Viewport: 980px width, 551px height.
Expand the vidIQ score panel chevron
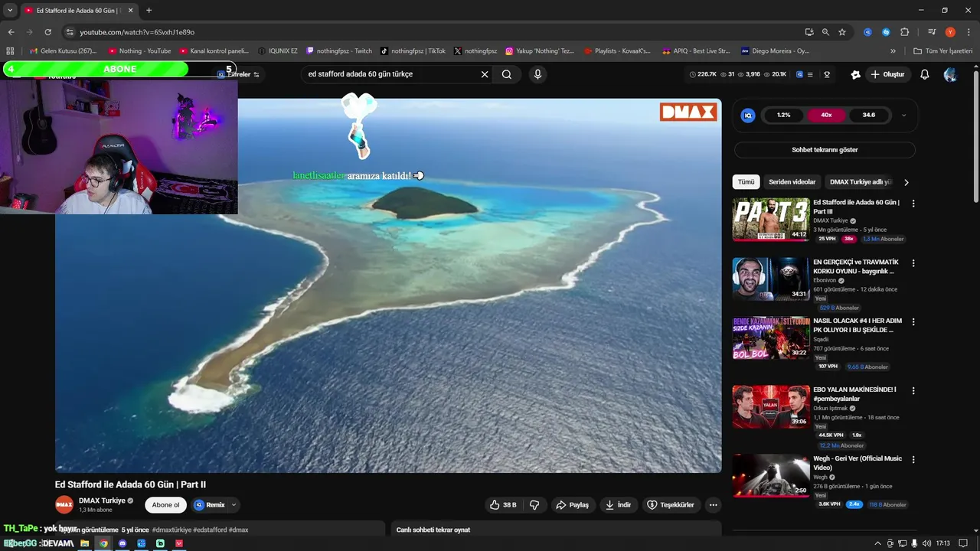(x=903, y=116)
